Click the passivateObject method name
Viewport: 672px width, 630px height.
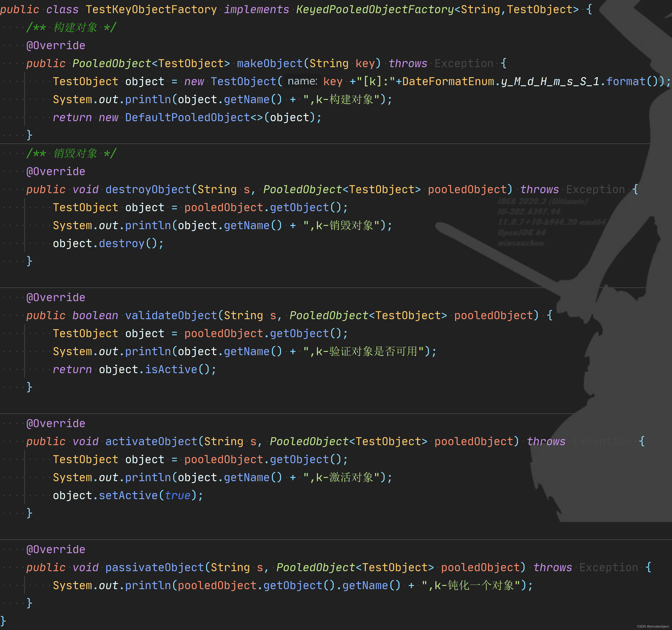coord(155,568)
